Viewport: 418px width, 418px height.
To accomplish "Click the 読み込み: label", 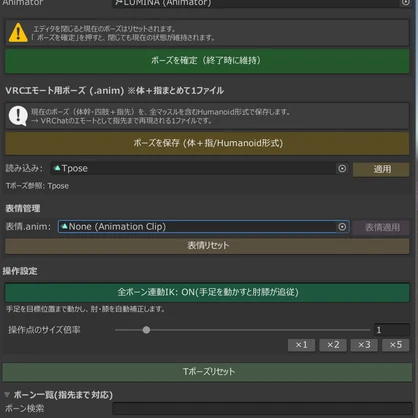I will [x=24, y=169].
